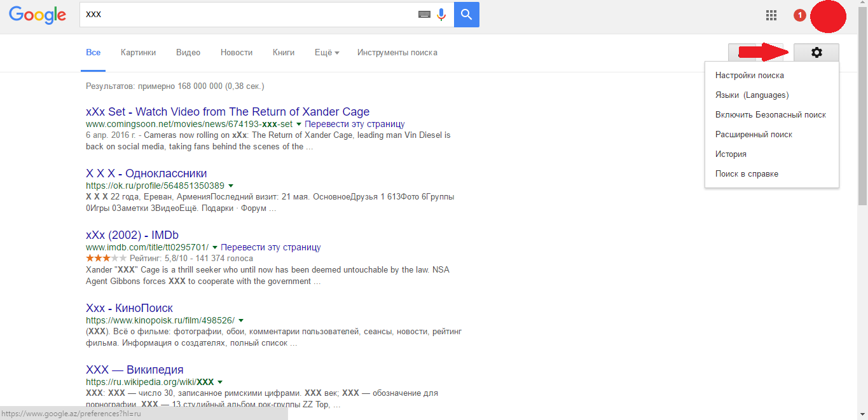This screenshot has height=420, width=868.
Task: Open the XXX — Википедия result
Action: (135, 370)
